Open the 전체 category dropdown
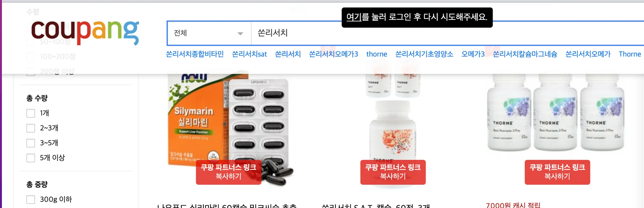Viewport: 644px width, 208px height. (x=209, y=33)
